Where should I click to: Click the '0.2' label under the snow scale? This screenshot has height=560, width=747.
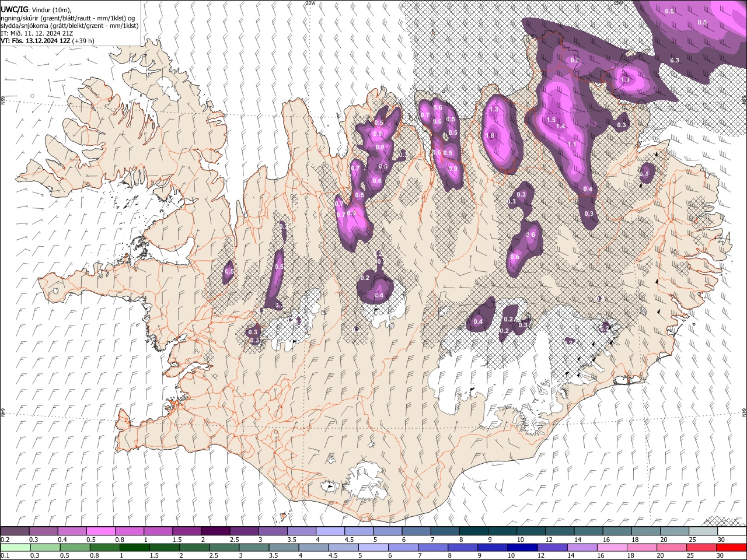(4, 540)
